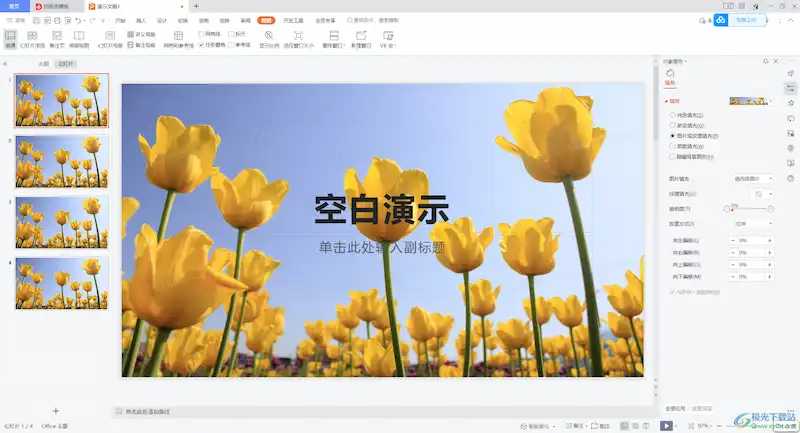Image resolution: width=800 pixels, height=433 pixels.
Task: Click Fit to Window size icon
Action: click(298, 36)
